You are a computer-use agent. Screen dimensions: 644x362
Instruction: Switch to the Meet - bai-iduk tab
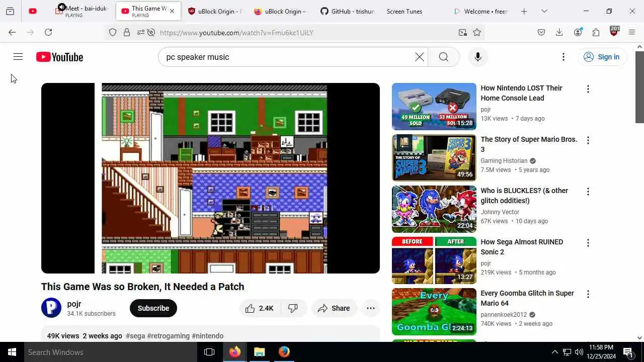click(x=82, y=11)
